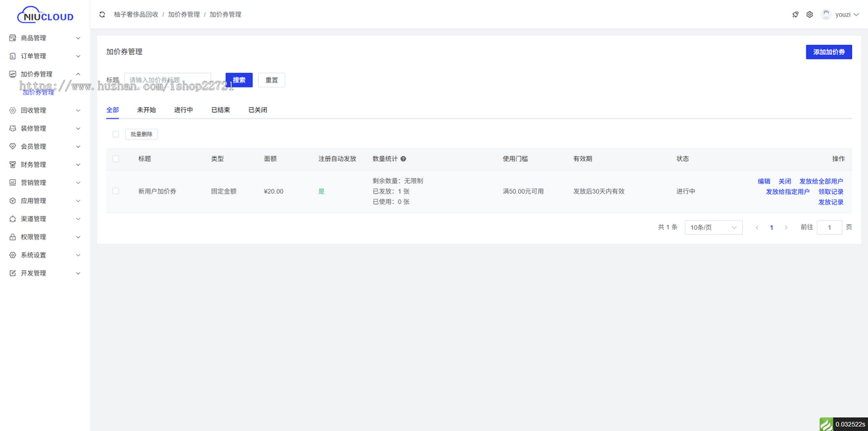
Task: Toggle the checkbox beside 批量删除
Action: pyautogui.click(x=116, y=134)
